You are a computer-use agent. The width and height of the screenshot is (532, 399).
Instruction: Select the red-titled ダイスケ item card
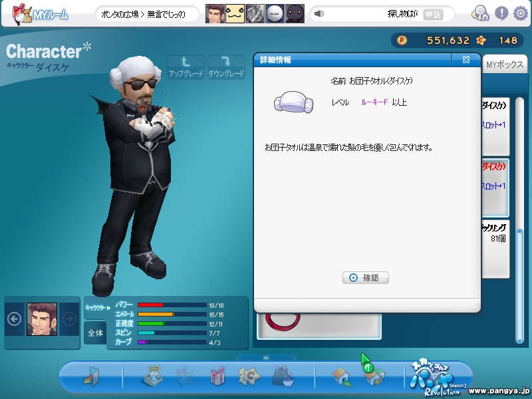495,188
